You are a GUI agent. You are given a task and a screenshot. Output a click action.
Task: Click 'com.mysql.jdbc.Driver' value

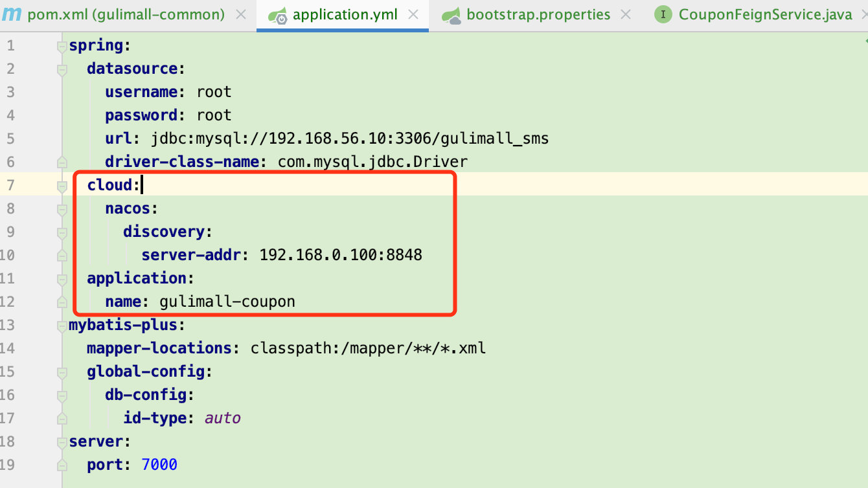tap(372, 162)
